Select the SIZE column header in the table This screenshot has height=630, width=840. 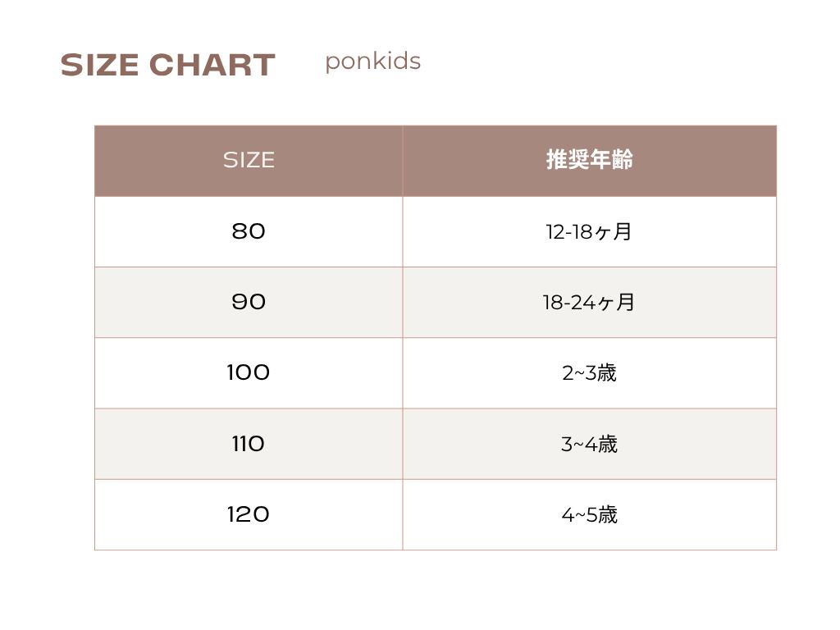tap(249, 160)
